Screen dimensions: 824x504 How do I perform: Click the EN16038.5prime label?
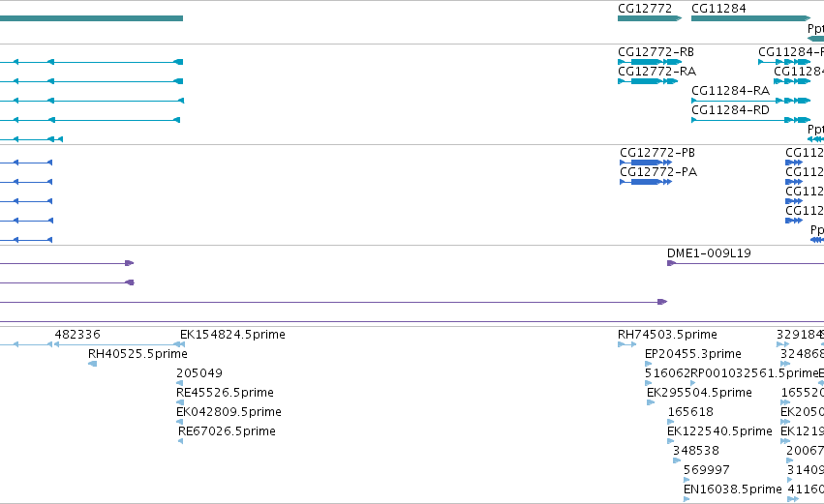[x=733, y=489]
